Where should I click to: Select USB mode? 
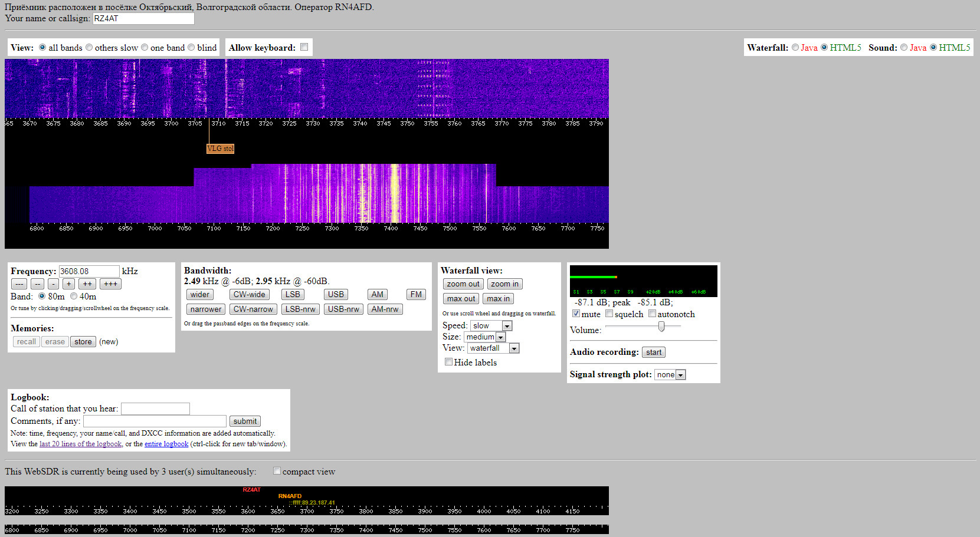[x=336, y=295]
